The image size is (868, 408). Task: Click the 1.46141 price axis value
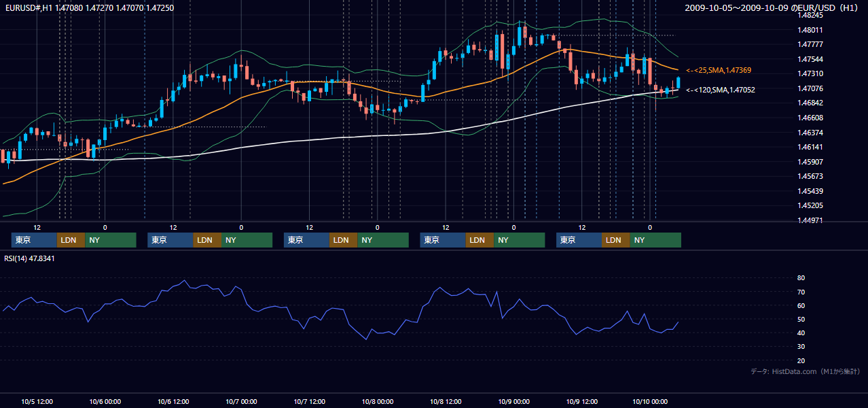[x=810, y=147]
